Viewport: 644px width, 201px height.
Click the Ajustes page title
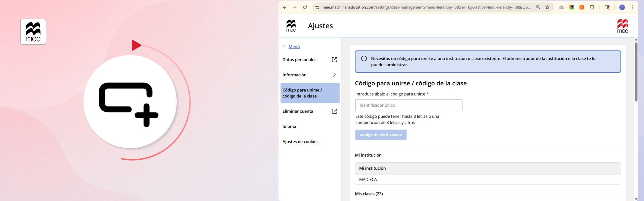pyautogui.click(x=320, y=26)
